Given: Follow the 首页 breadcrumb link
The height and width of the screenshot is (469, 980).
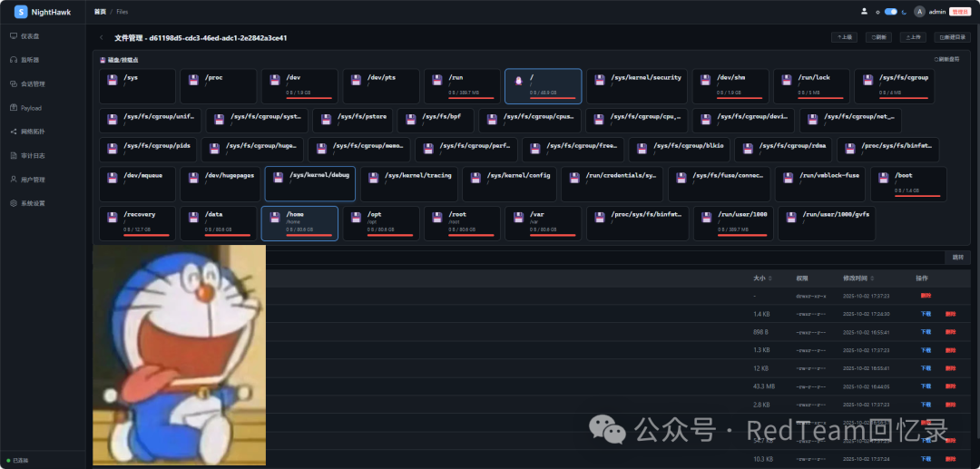Looking at the screenshot, I should click(x=100, y=12).
